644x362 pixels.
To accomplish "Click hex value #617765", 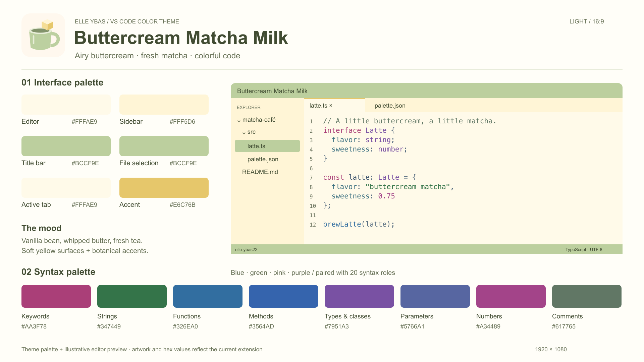I will click(x=563, y=326).
